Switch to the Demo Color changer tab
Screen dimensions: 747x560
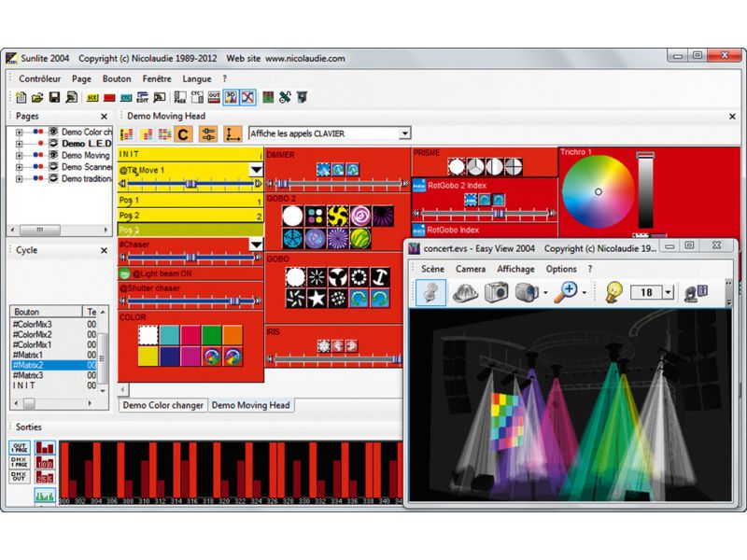click(x=162, y=405)
